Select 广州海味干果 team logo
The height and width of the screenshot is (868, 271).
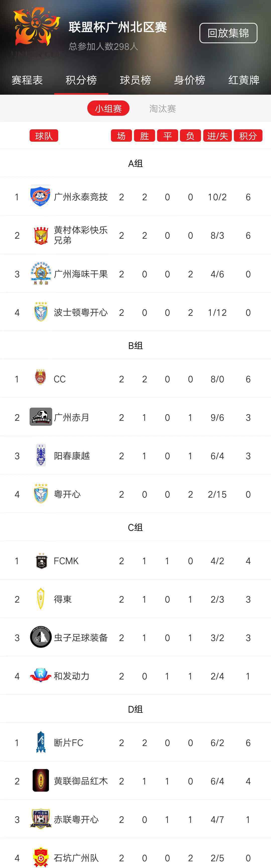41,273
